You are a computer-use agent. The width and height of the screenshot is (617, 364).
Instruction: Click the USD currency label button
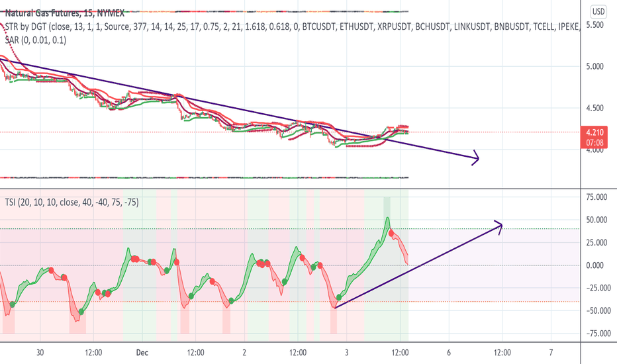[598, 11]
